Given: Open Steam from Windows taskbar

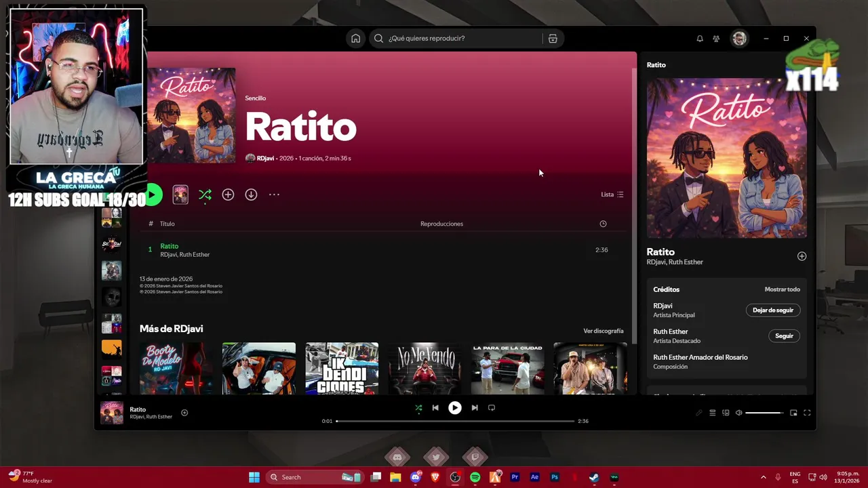Looking at the screenshot, I should (594, 477).
